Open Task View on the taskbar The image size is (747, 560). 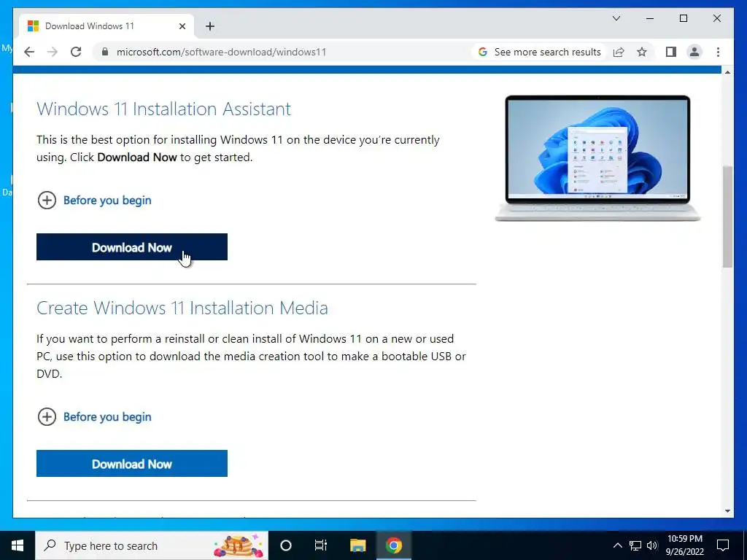click(321, 545)
